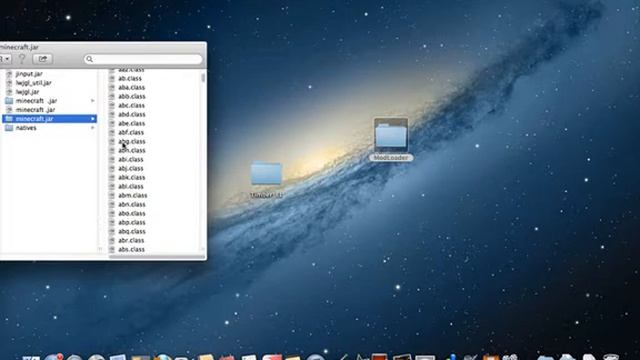Select the highlighted minecraft.jar folder
The image size is (640, 360).
click(50, 119)
